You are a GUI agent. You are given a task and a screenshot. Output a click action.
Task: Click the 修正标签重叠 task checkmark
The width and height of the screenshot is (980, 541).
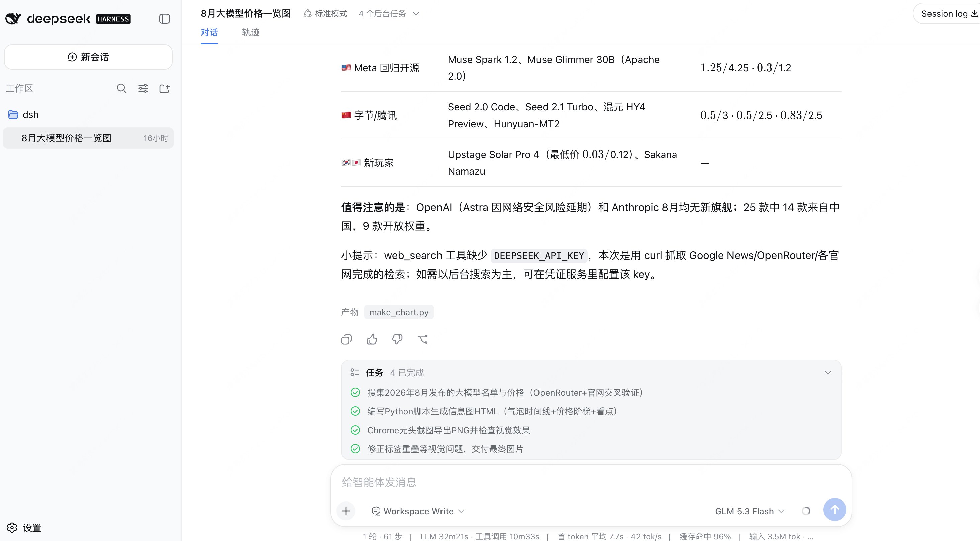[x=355, y=449]
